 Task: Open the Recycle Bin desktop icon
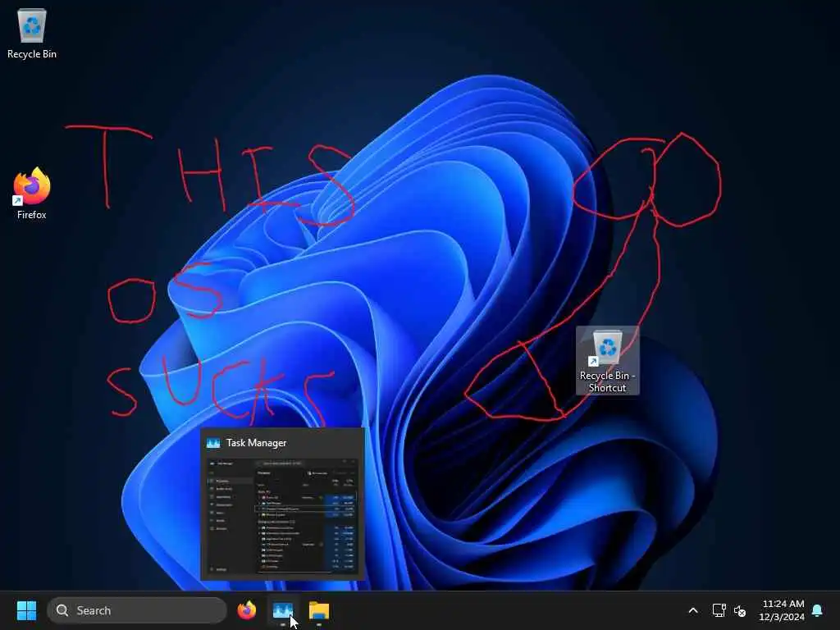32,34
